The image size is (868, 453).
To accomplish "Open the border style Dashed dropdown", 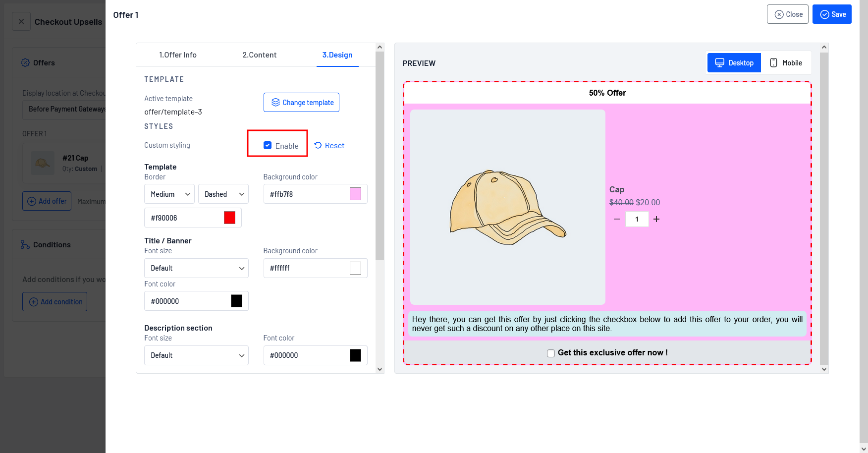I will [223, 194].
